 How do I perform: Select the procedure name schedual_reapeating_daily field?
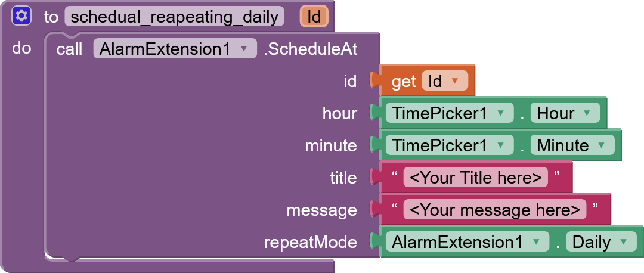pos(174,17)
